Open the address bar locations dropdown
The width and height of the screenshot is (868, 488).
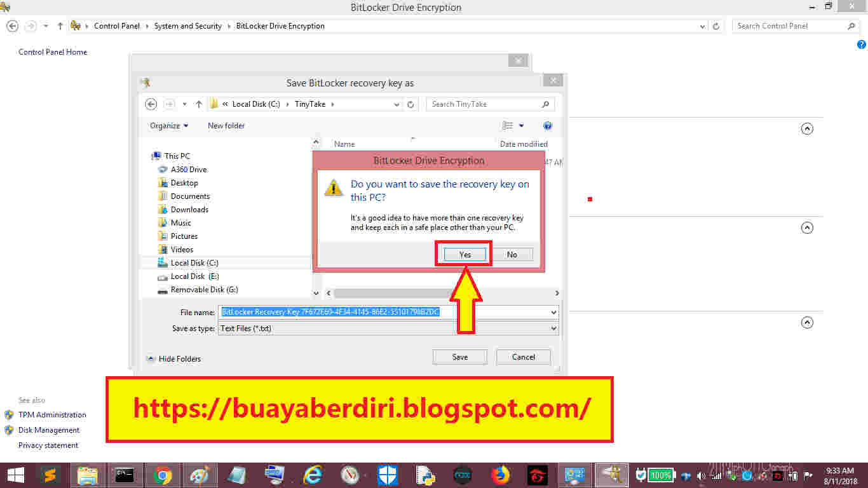click(397, 104)
